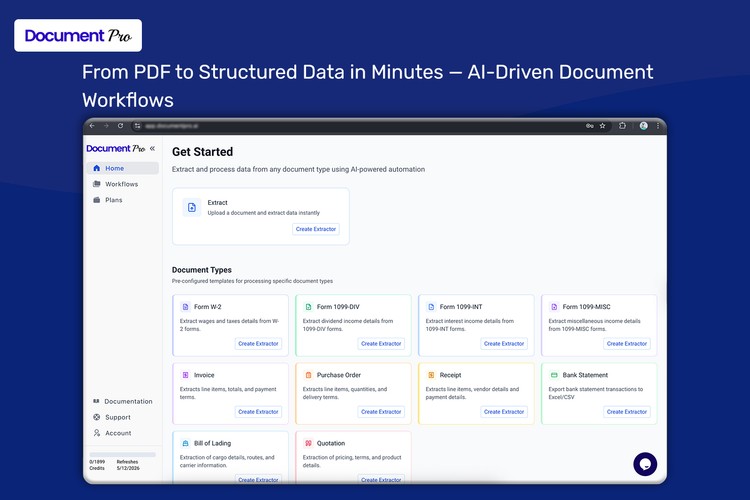
Task: Click the Extract upload document icon
Action: tap(192, 207)
